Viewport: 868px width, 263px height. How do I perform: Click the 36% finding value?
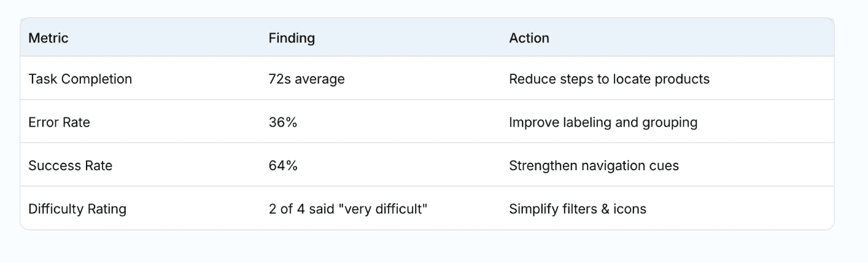[283, 122]
